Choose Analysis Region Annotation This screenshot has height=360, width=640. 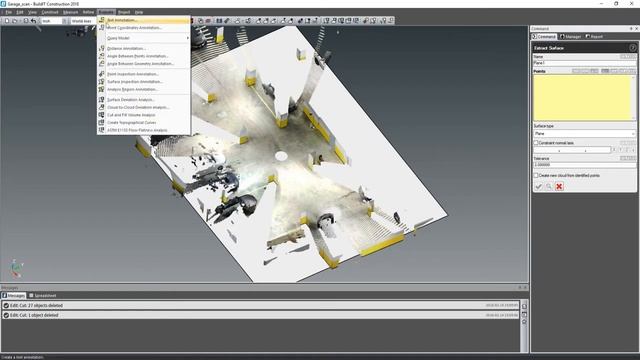143,89
